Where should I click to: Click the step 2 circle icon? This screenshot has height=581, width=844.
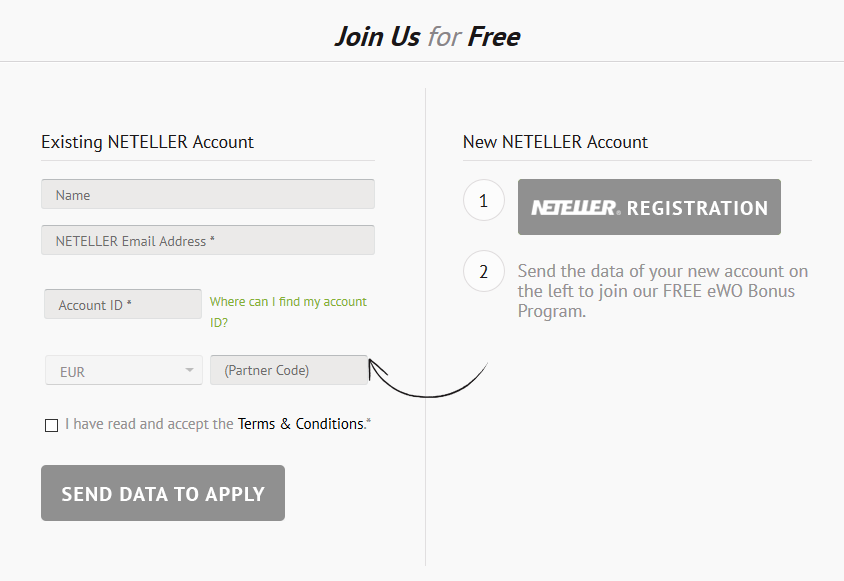pos(484,271)
